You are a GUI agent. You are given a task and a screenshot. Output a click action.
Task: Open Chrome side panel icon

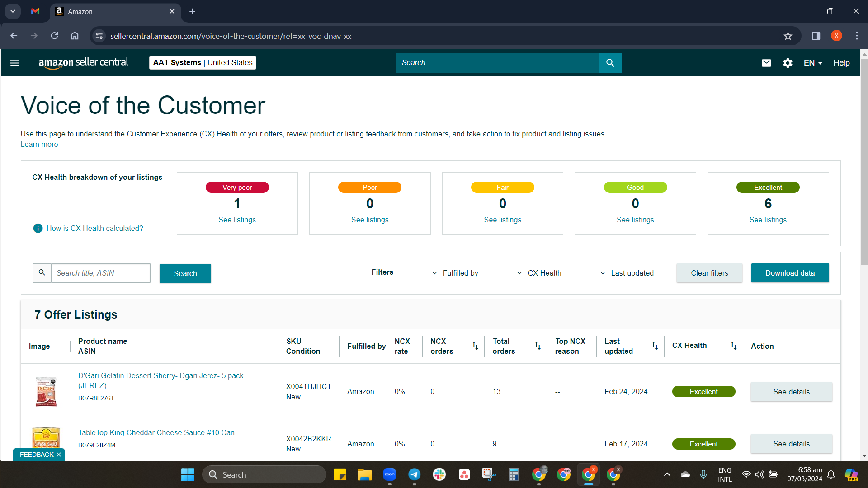(816, 36)
